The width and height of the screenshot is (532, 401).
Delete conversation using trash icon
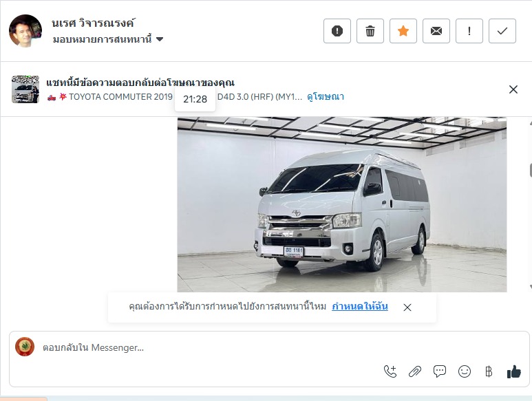click(x=370, y=31)
